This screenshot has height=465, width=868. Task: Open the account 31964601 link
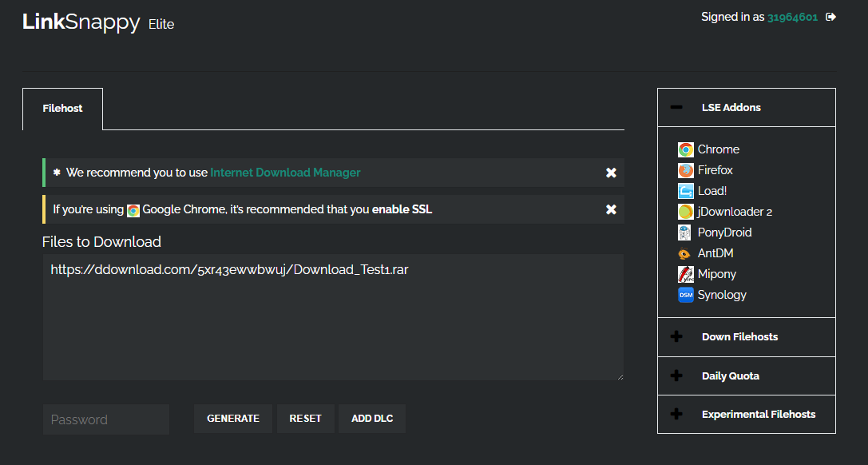point(792,17)
